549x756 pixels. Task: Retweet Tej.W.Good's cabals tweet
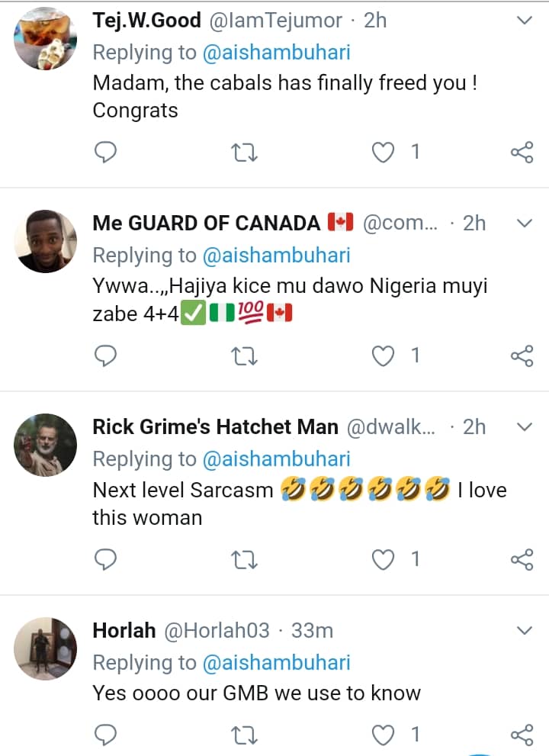click(244, 153)
